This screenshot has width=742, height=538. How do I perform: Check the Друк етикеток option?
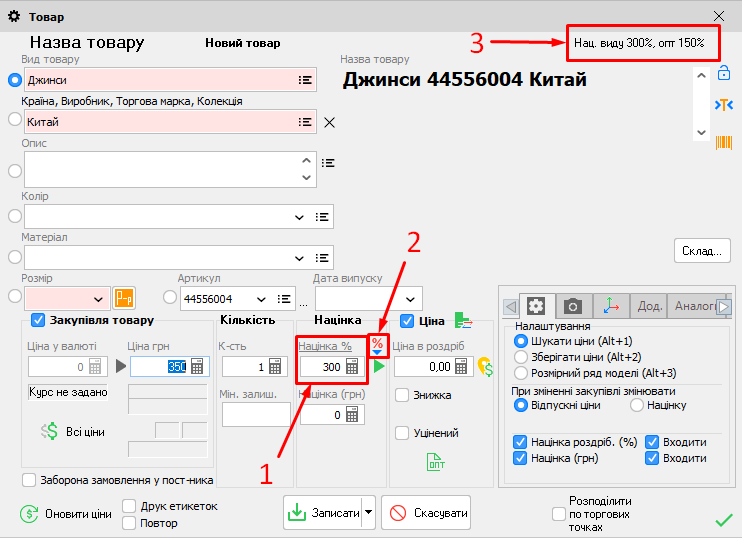[129, 506]
